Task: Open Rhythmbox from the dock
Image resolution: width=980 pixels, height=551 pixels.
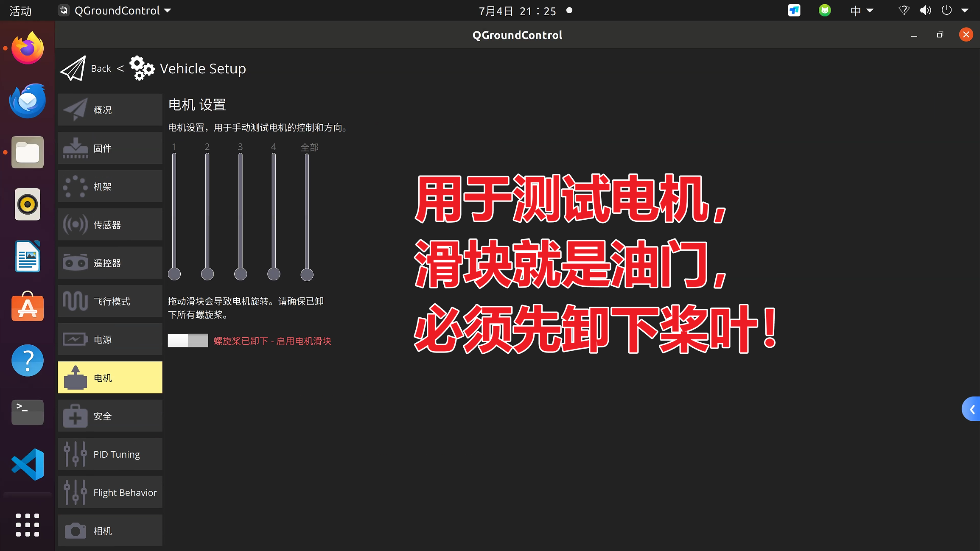Action: coord(28,204)
